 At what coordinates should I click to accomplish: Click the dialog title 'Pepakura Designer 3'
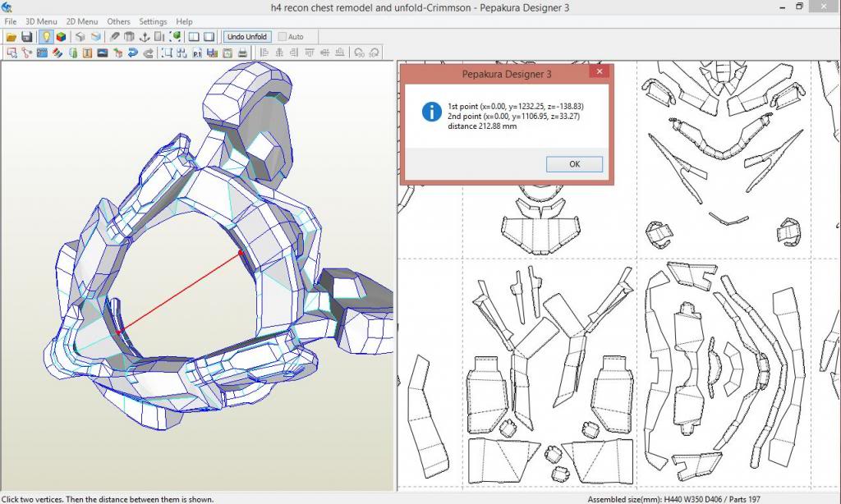(x=507, y=74)
